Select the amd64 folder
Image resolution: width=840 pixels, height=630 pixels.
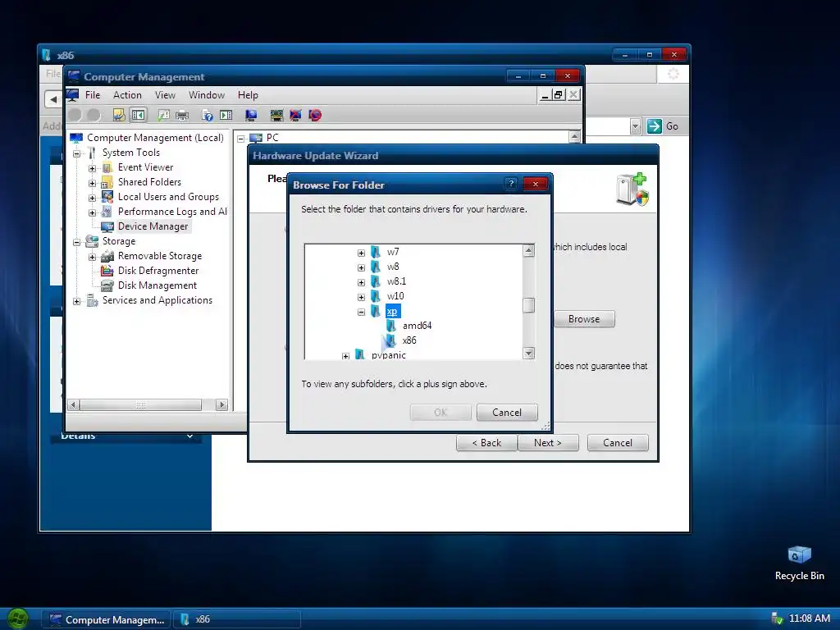(x=417, y=325)
